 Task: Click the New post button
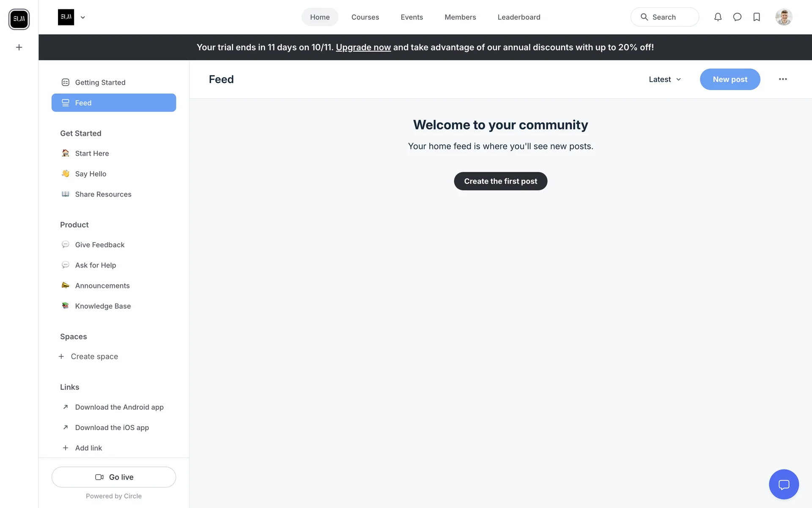tap(730, 79)
